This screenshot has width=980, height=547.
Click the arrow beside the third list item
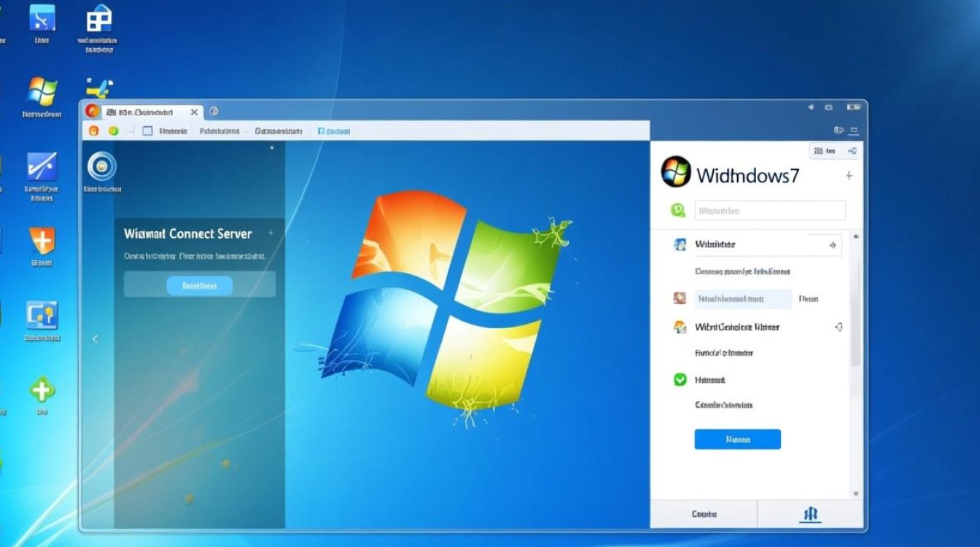pyautogui.click(x=839, y=327)
